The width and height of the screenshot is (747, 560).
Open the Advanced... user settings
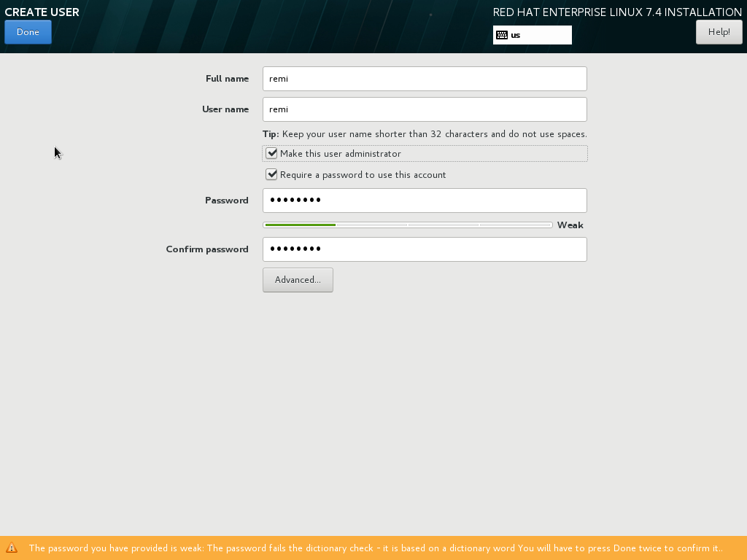(x=298, y=279)
